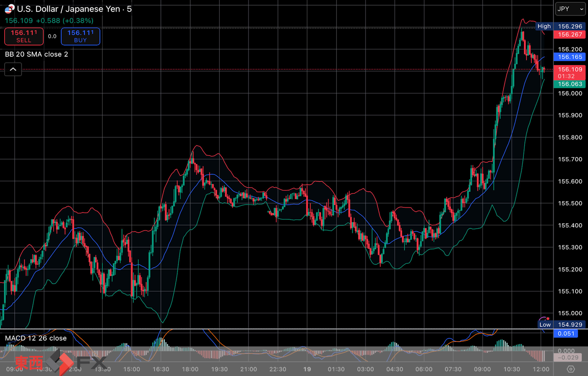Click the Low price marker 154.929
The image size is (588, 376).
[570, 325]
